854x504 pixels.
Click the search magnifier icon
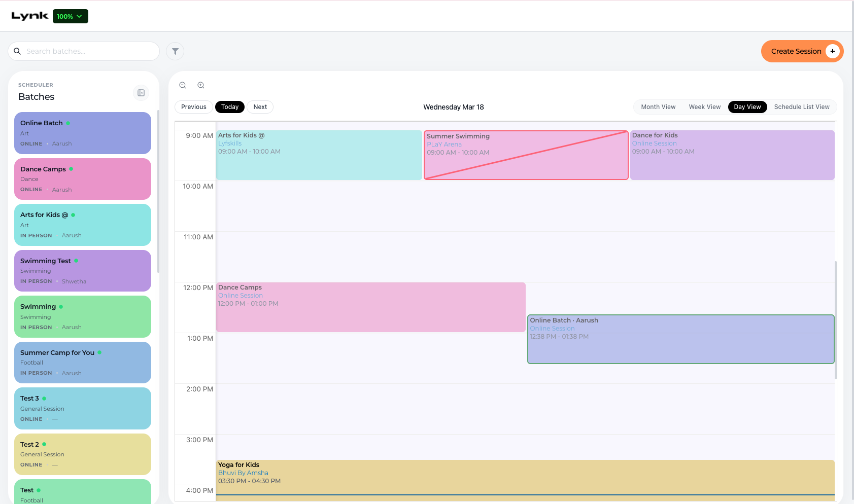tap(17, 51)
